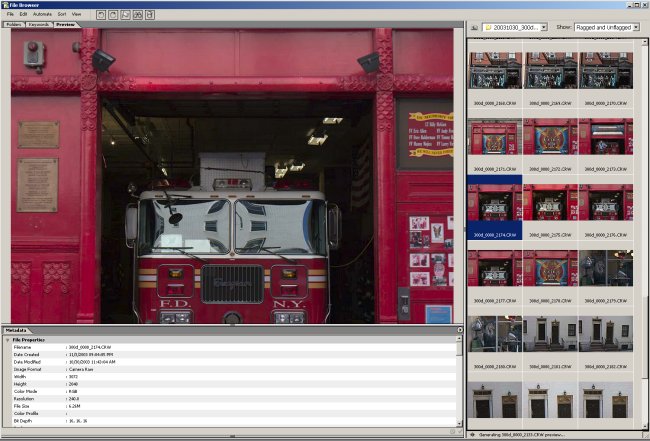The height and width of the screenshot is (441, 650).
Task: Open the View menu
Action: tap(77, 14)
